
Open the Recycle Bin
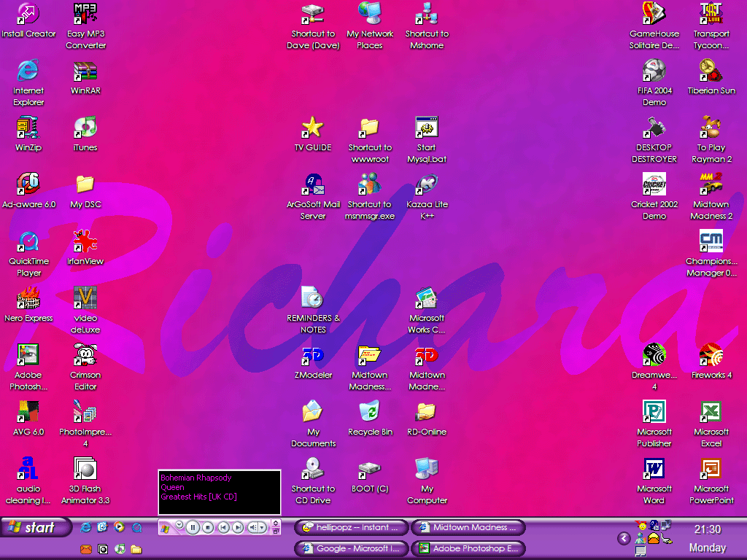pos(370,413)
